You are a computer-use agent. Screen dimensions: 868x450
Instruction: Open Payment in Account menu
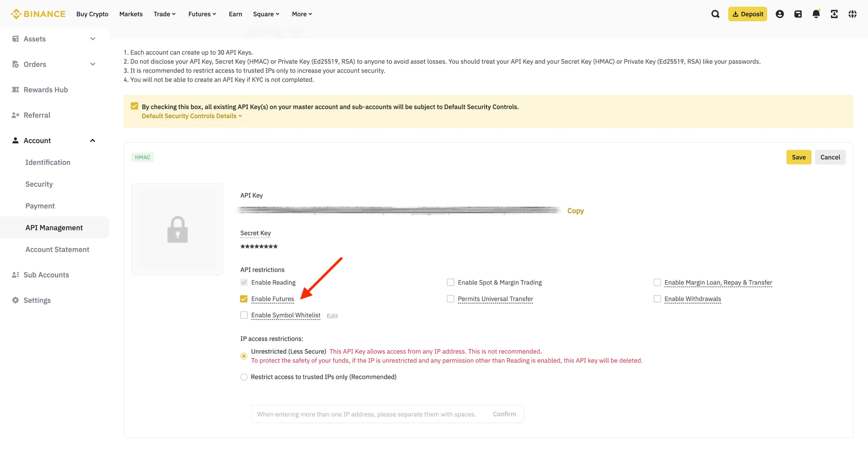tap(40, 205)
